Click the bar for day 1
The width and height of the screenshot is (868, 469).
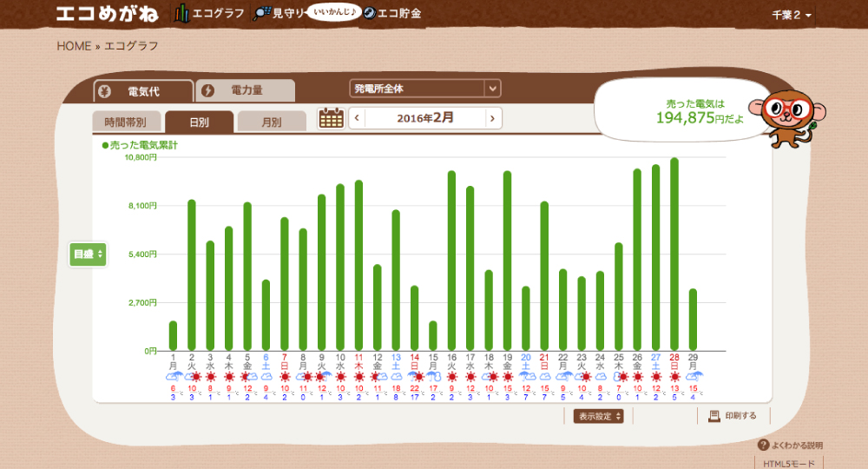click(174, 335)
